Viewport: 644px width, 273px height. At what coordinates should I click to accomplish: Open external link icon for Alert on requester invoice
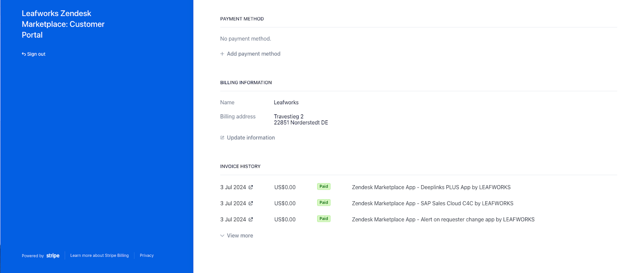tap(251, 219)
